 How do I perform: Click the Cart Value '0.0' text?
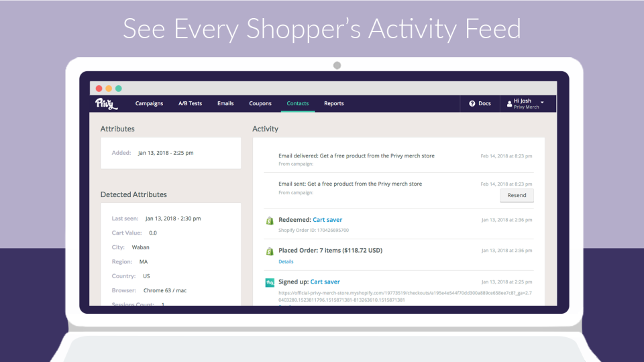[153, 233]
